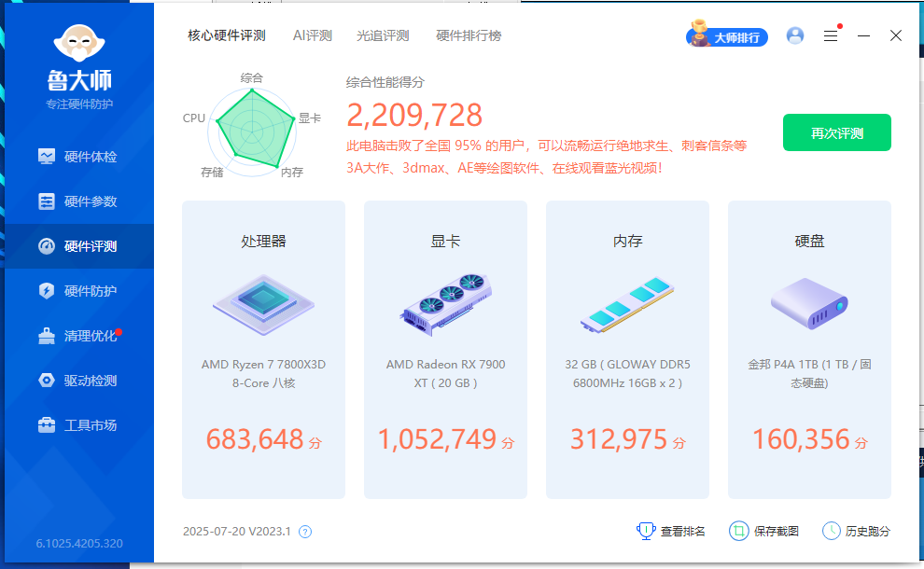Click the 保存截图 link
The image size is (924, 569).
click(777, 532)
